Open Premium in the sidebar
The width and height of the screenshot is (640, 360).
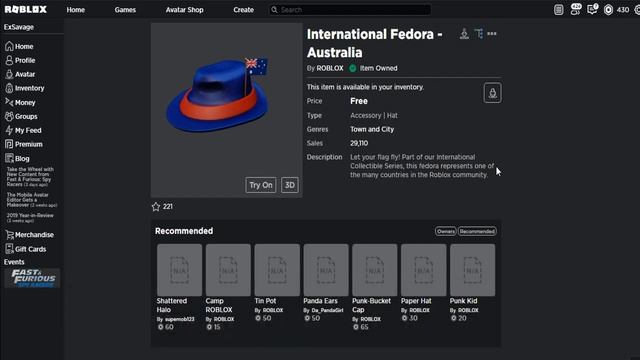point(24,144)
